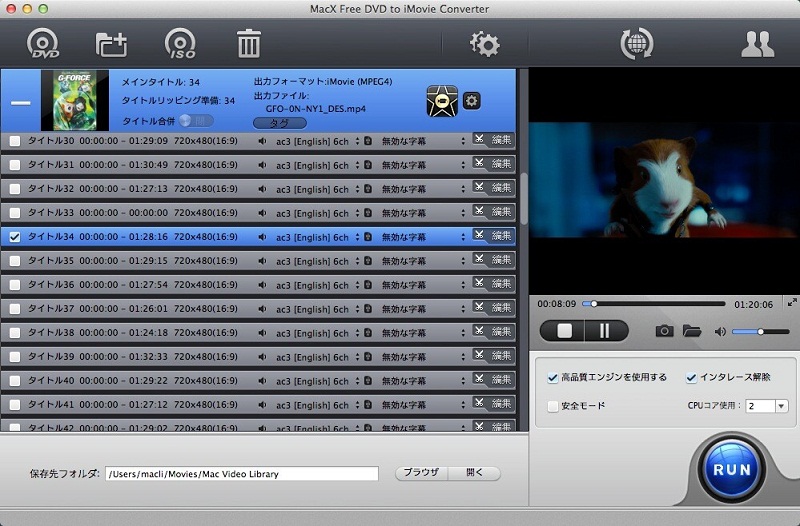Screen dimensions: 800x526
Task: Click the subtitle icon in タイトル35 row
Action: [x=368, y=261]
